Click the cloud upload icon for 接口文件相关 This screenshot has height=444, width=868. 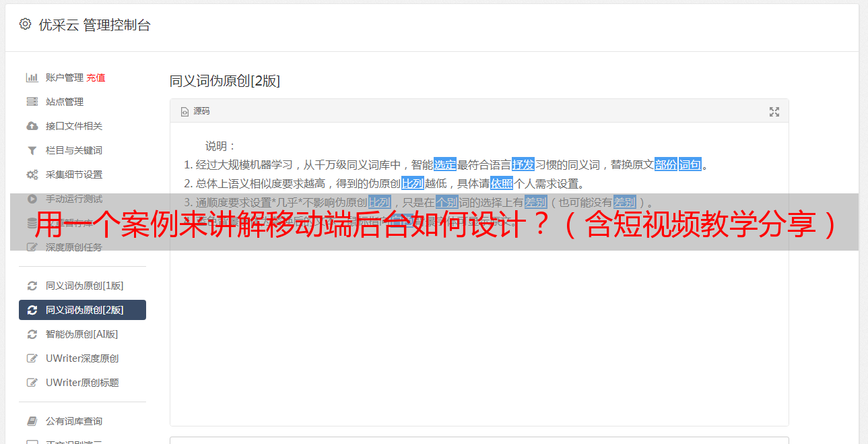coord(32,126)
